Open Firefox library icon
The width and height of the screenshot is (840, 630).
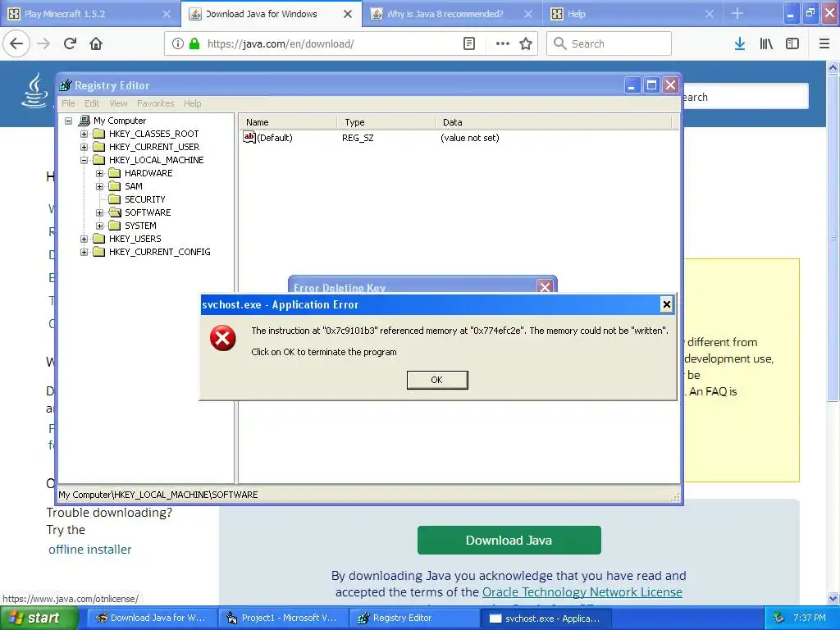tap(766, 43)
